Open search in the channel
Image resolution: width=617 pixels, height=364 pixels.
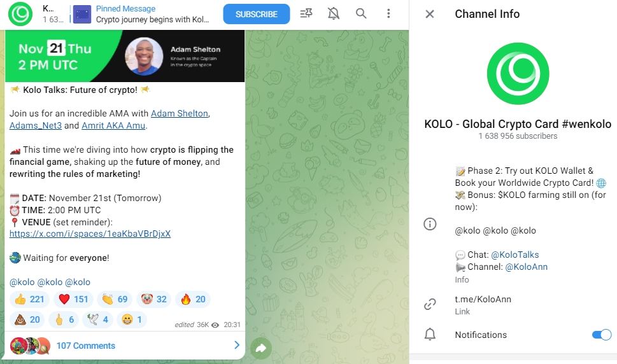point(361,14)
